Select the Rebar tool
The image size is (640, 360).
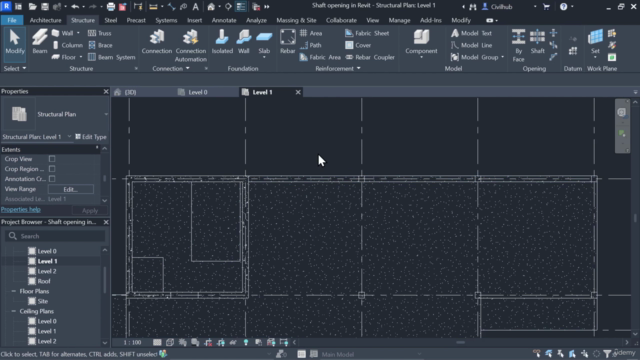point(288,42)
